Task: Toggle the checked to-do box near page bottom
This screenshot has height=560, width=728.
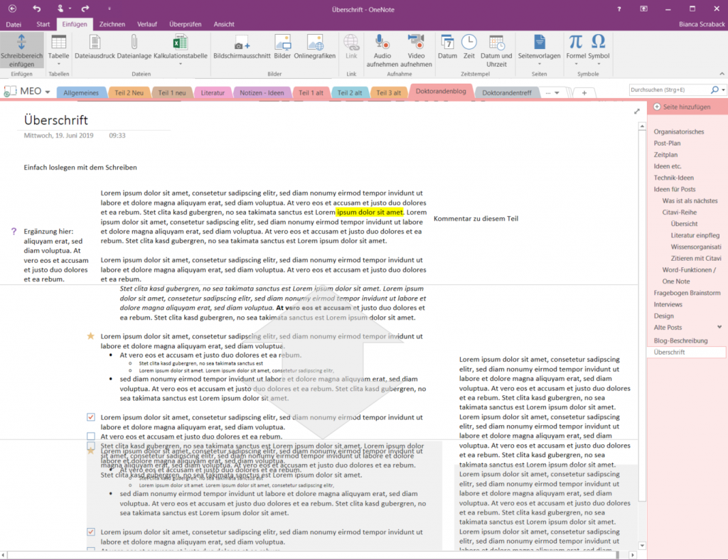Action: (x=90, y=531)
